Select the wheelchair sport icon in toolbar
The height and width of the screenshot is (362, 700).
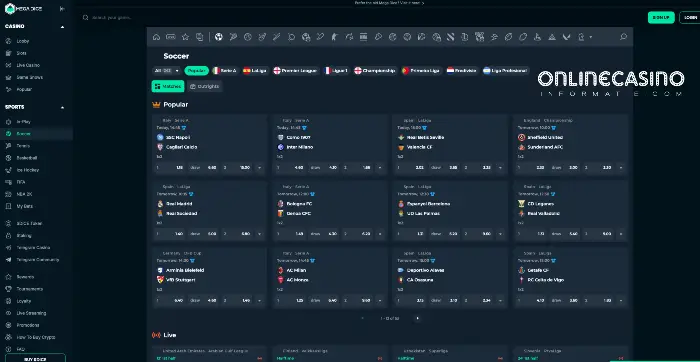pyautogui.click(x=538, y=37)
